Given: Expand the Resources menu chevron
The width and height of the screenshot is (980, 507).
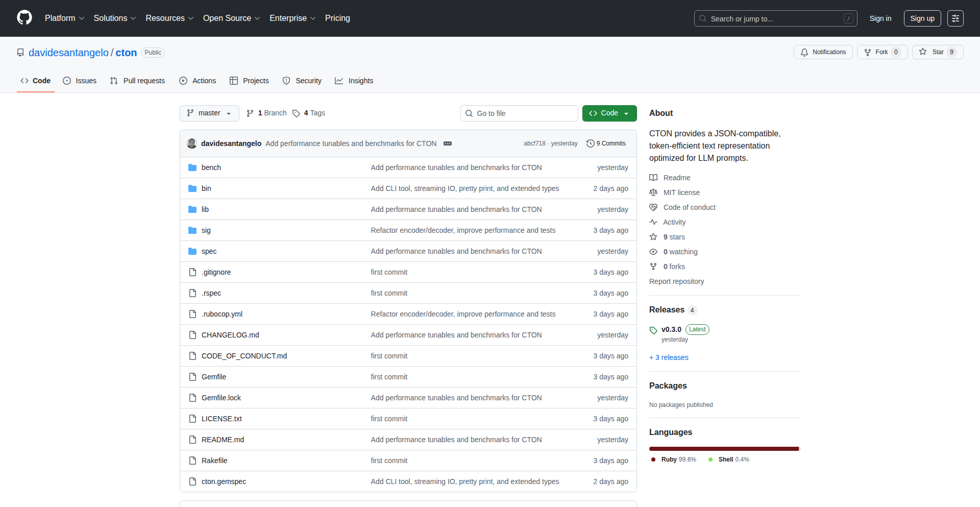Looking at the screenshot, I should click(191, 18).
